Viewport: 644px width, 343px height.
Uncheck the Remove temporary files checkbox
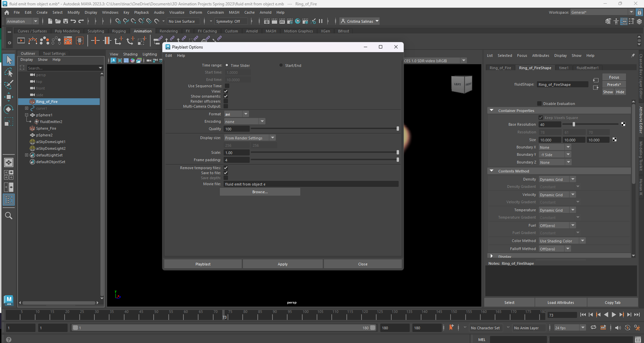pos(226,168)
